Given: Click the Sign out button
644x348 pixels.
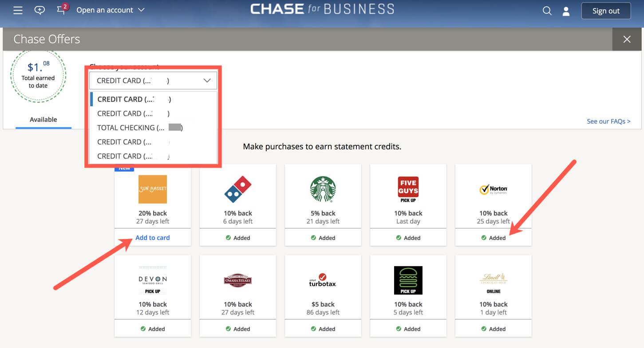Looking at the screenshot, I should tap(606, 11).
